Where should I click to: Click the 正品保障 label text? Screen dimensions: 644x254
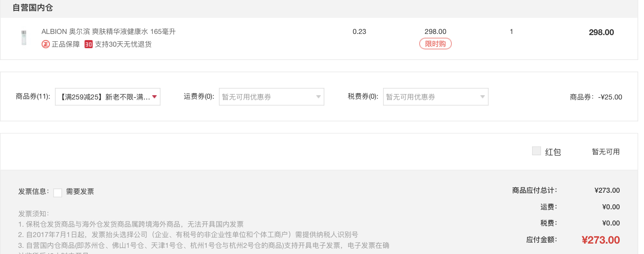click(66, 44)
